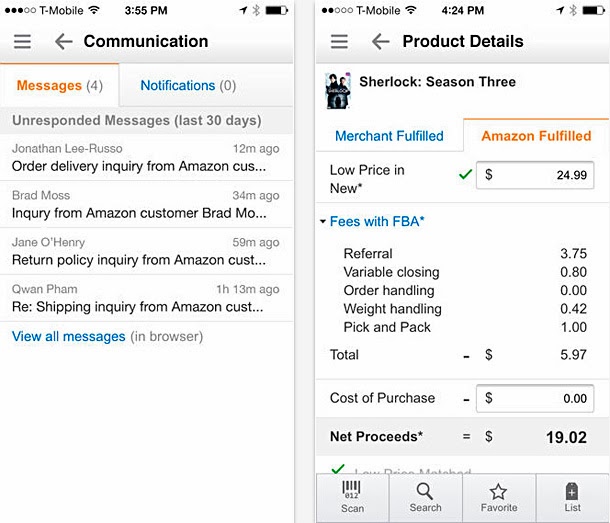Viewport: 610px width, 523px height.
Task: Edit the Cost of Purchase field
Action: coord(535,398)
